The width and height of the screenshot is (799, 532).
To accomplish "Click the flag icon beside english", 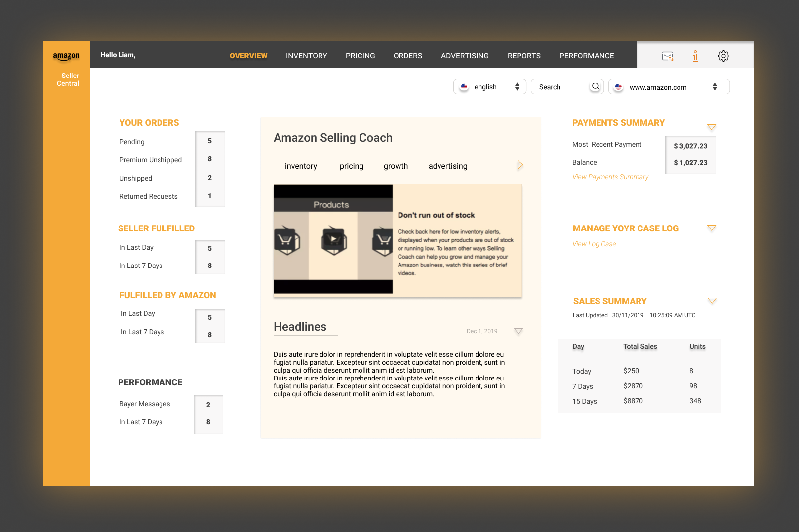I will click(x=464, y=87).
